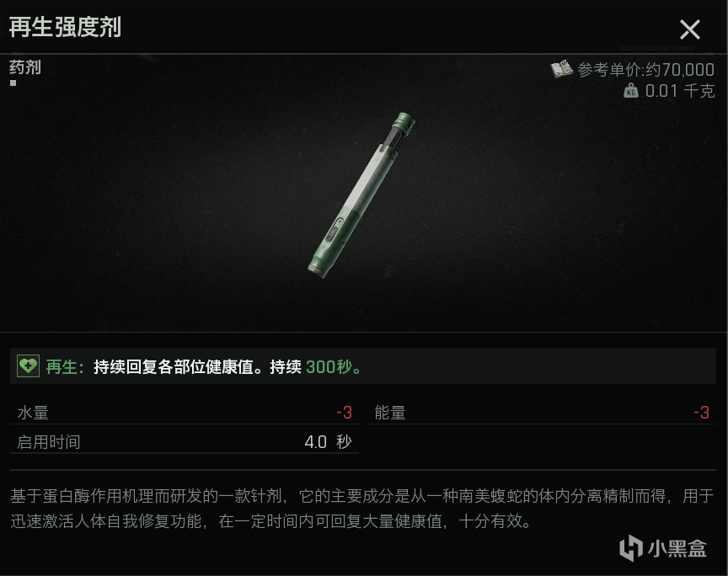Click the 0.01 千克 weight value
728x576 pixels.
[680, 90]
